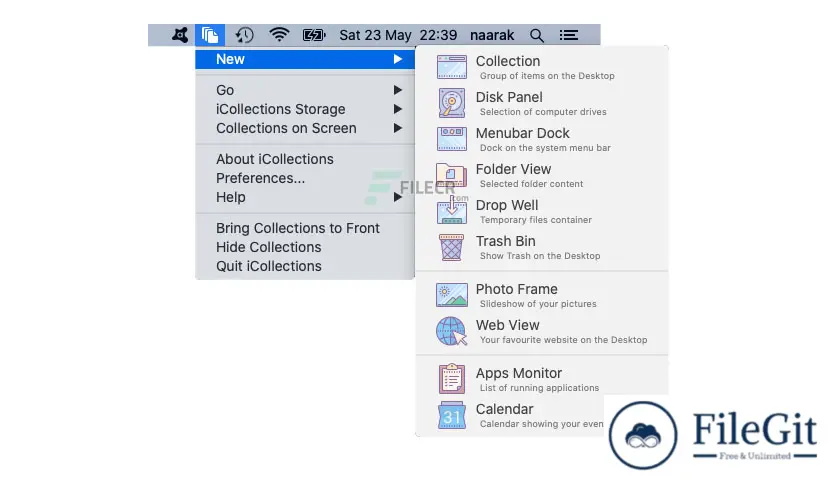The image size is (836, 484).
Task: Open the Help menu item
Action: pyautogui.click(x=305, y=197)
